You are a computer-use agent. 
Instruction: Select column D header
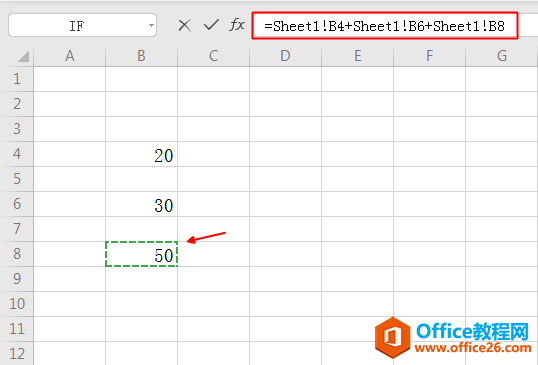[285, 56]
